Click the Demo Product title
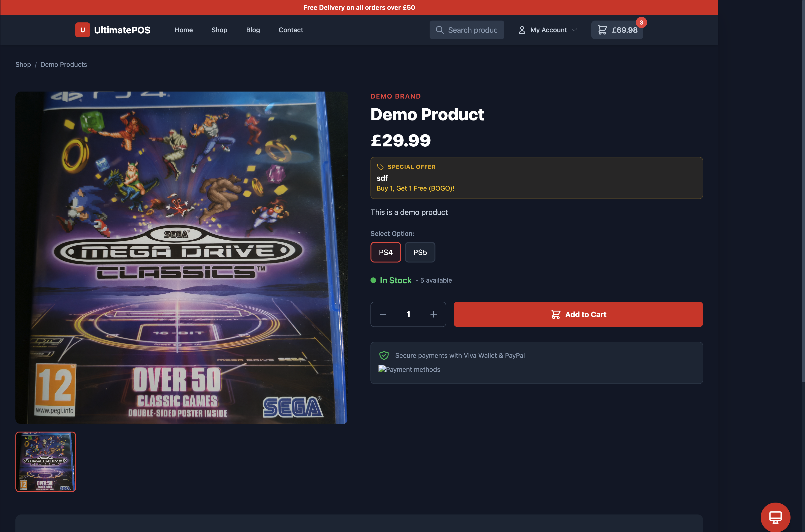The image size is (805, 532). click(x=427, y=114)
